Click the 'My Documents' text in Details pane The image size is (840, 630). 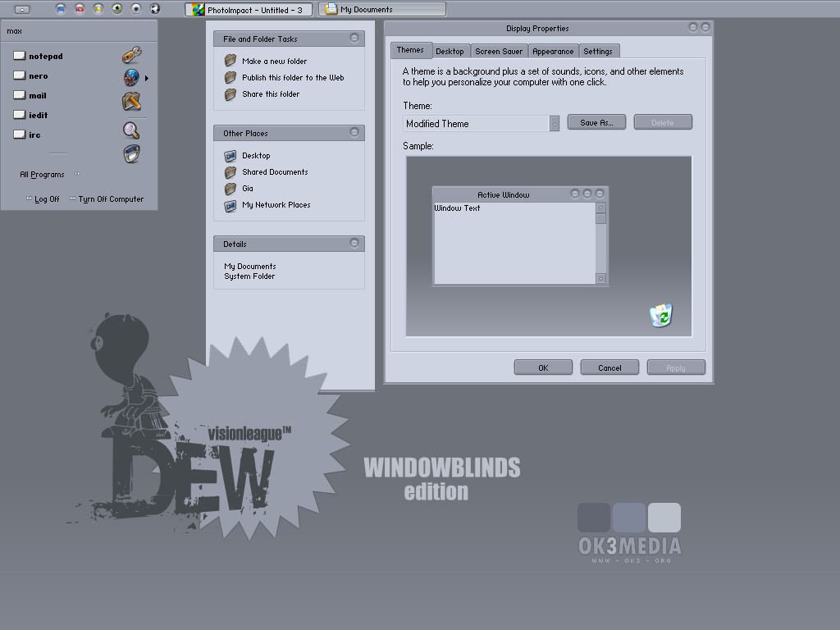(x=250, y=267)
